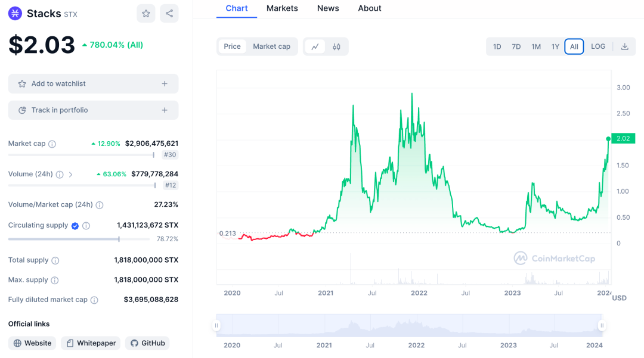Viewport: 644px width, 358px height.
Task: Switch to line chart view icon
Action: pyautogui.click(x=315, y=46)
